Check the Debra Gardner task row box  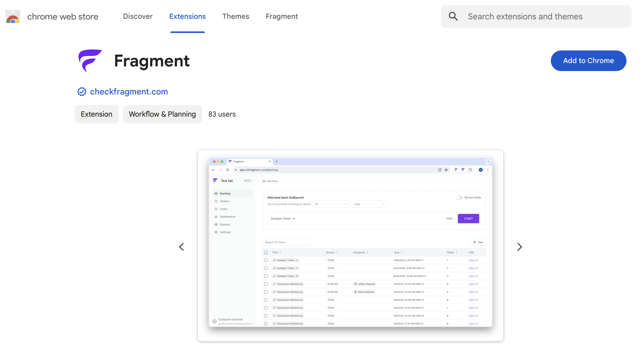point(266,292)
